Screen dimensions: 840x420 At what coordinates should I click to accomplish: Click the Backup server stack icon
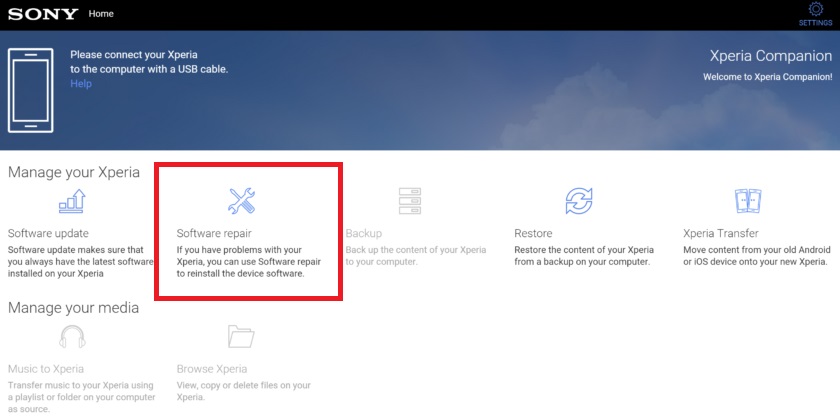(410, 201)
